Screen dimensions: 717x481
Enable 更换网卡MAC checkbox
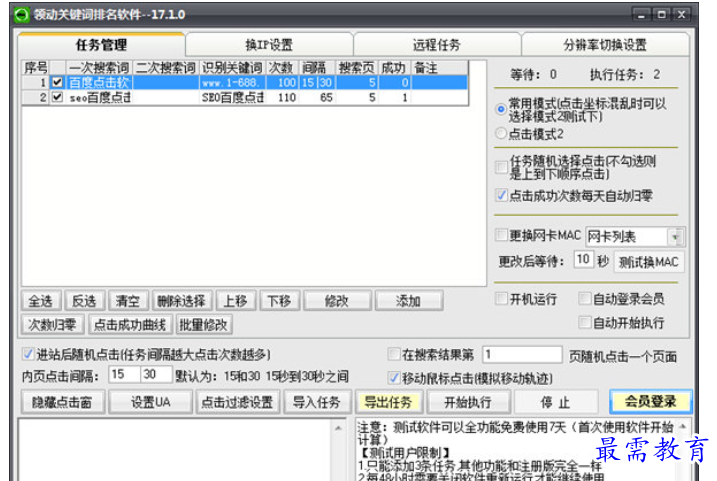click(501, 235)
